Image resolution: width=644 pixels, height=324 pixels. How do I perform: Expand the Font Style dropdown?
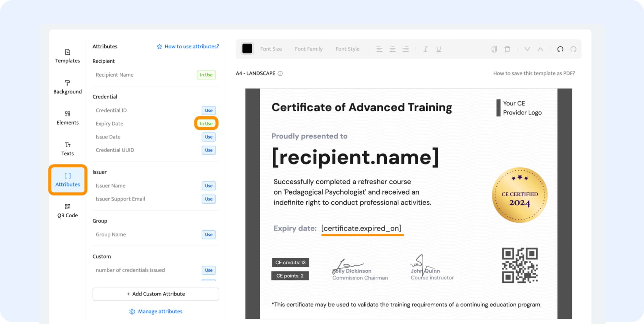(347, 49)
